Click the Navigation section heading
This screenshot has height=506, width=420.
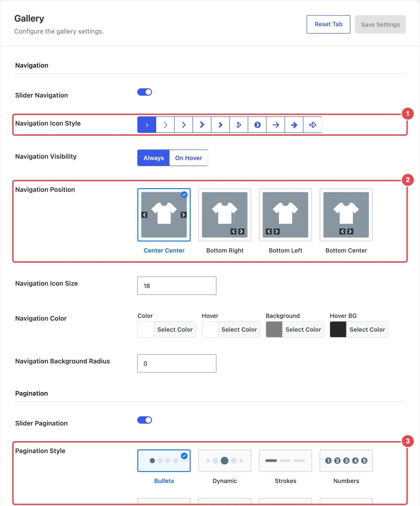point(32,65)
